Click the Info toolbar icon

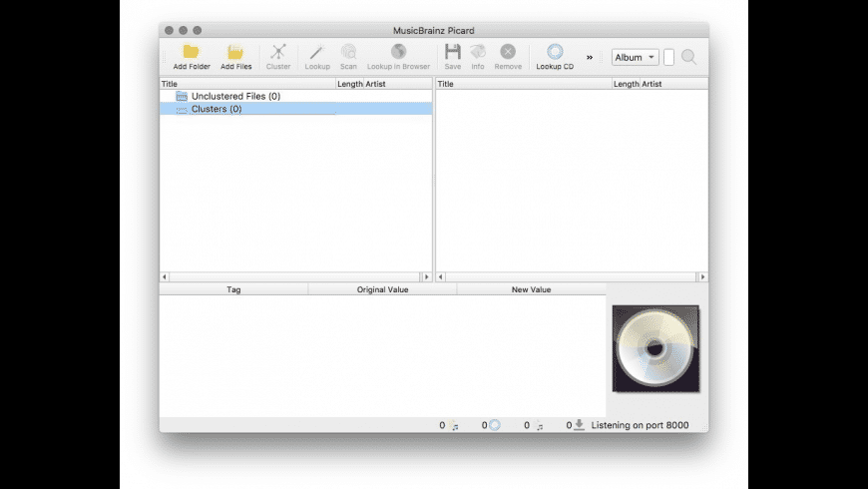[478, 52]
